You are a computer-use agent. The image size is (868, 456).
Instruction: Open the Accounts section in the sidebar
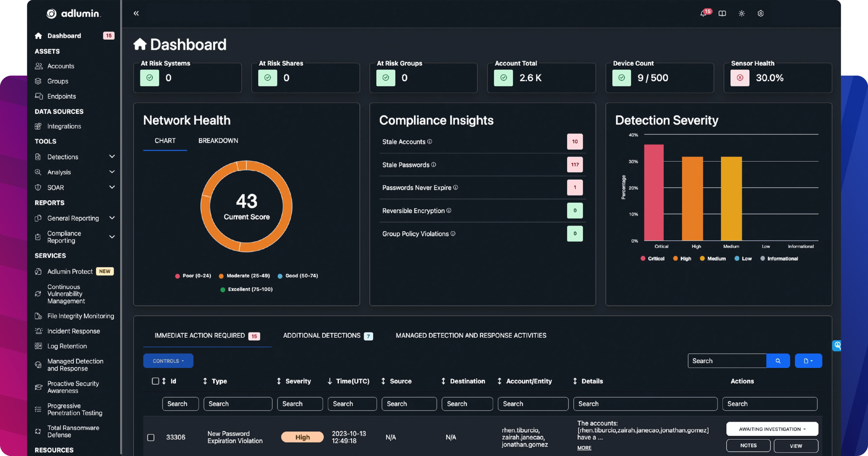tap(60, 66)
